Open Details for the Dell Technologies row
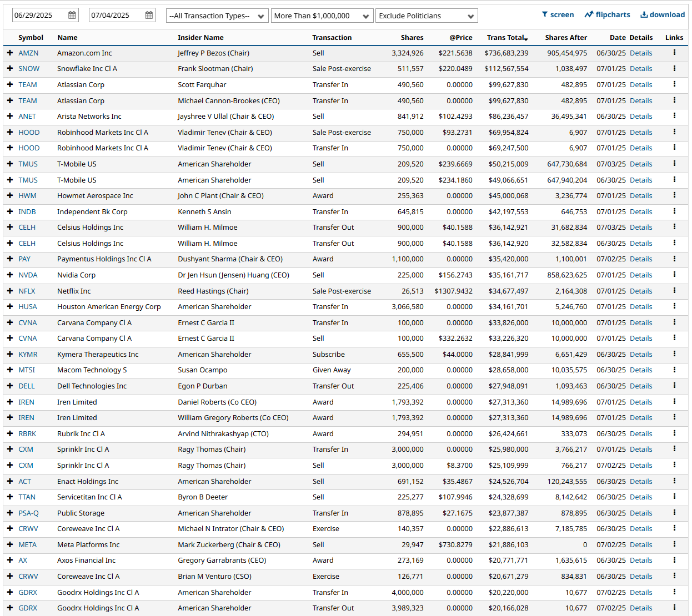Viewport: 692px width, 616px height. pyautogui.click(x=641, y=386)
